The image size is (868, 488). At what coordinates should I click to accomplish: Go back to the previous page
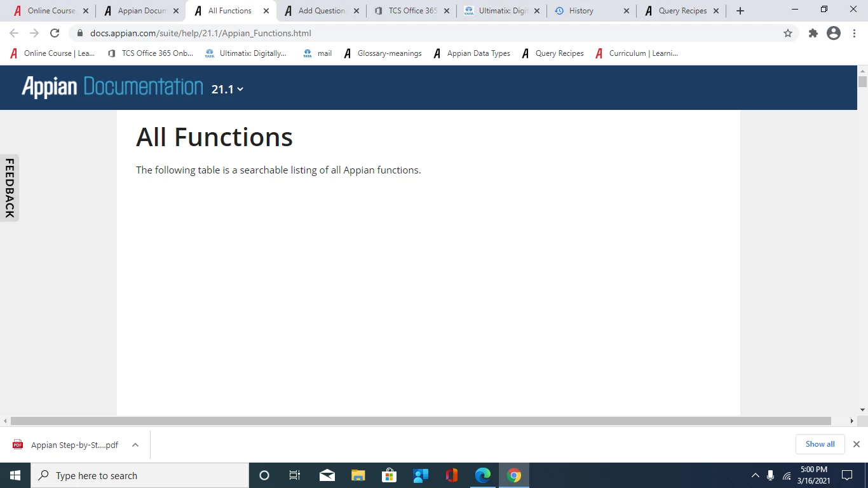click(x=14, y=33)
